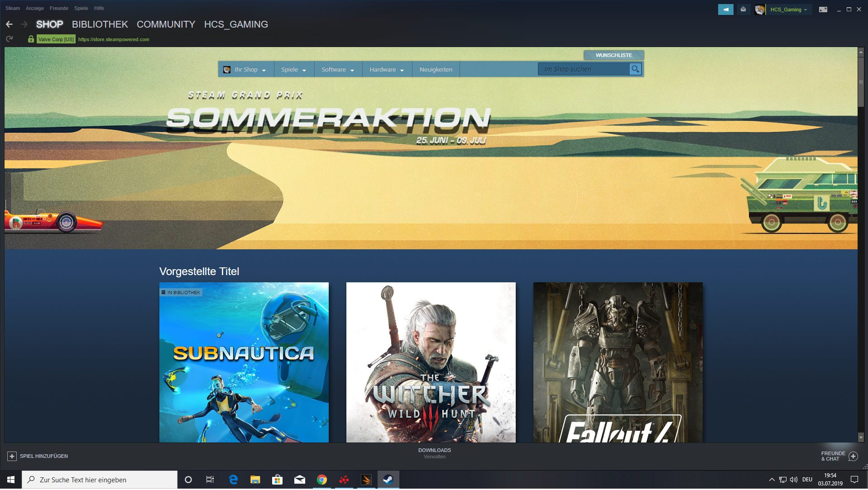The height and width of the screenshot is (490, 868).
Task: Expand the Ihr Shop dropdown
Action: tap(247, 70)
